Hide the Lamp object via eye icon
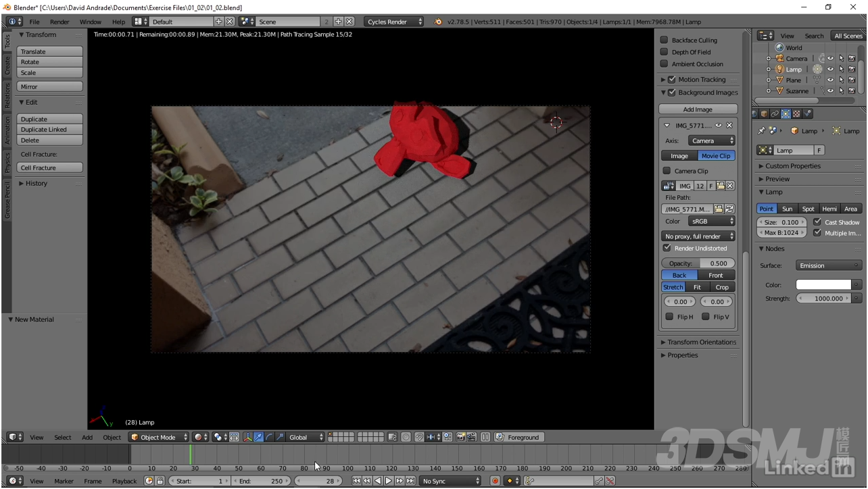 pyautogui.click(x=830, y=70)
